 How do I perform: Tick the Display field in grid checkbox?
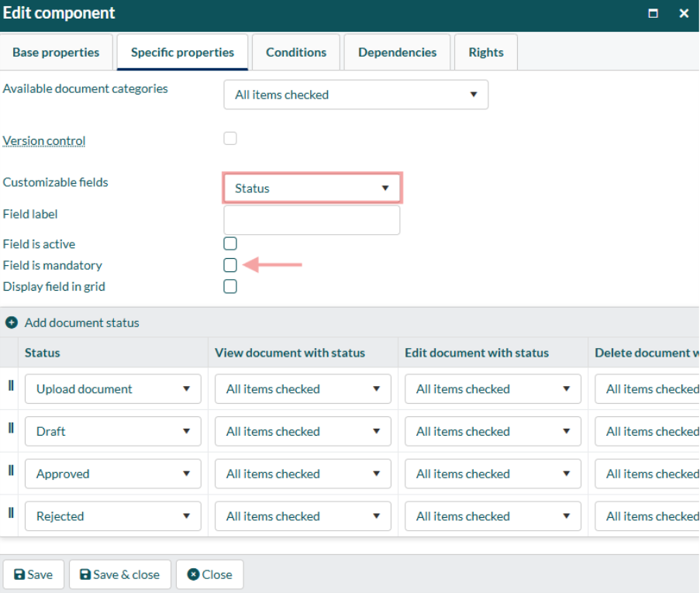(230, 286)
